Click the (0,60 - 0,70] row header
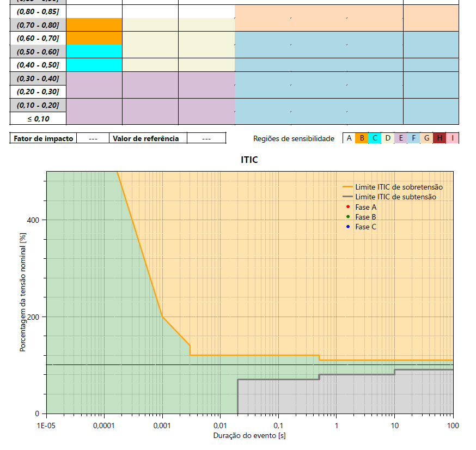The image size is (476, 450). 38,38
